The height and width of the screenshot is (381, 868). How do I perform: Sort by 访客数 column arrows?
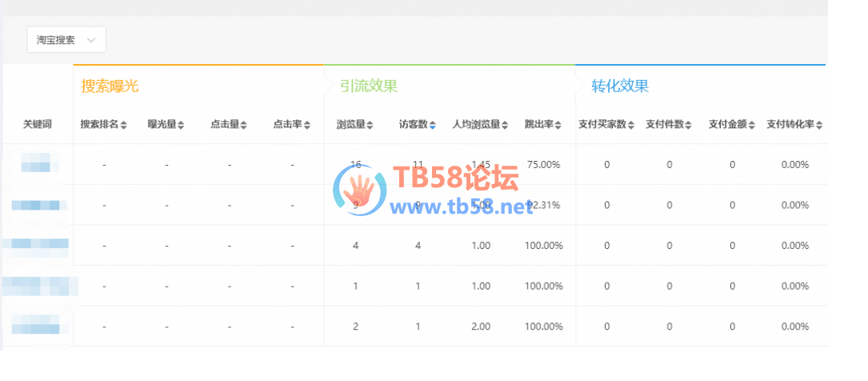point(432,125)
